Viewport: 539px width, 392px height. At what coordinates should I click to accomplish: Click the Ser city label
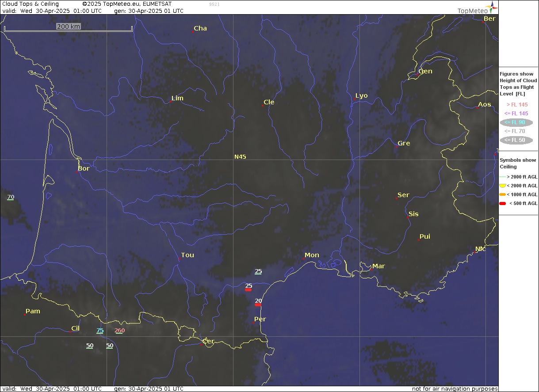(x=403, y=195)
